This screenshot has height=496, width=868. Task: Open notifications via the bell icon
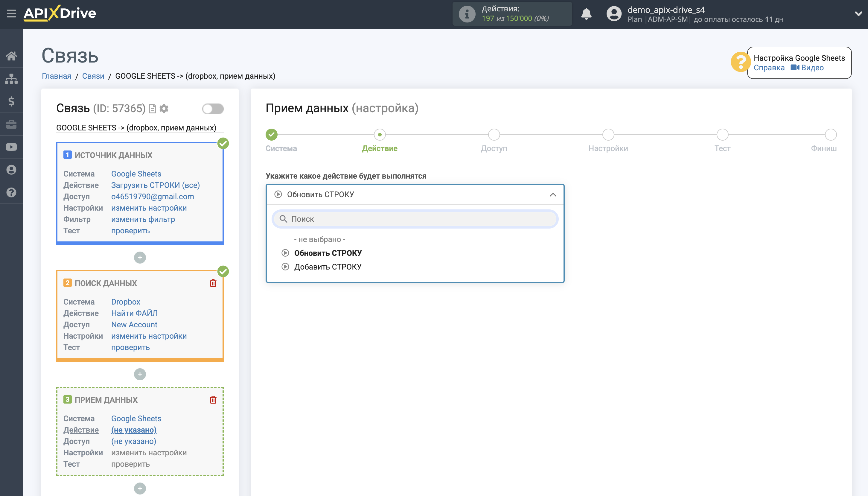tap(586, 14)
